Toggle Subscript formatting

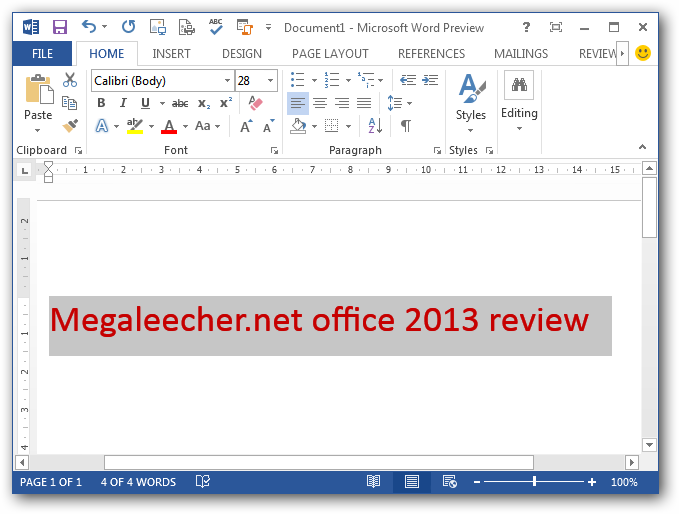[x=204, y=103]
